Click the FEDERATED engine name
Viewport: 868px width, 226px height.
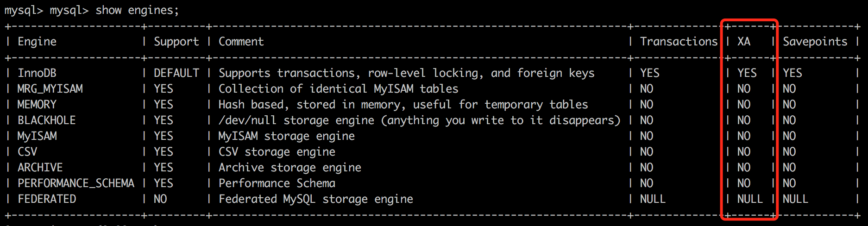[x=47, y=199]
